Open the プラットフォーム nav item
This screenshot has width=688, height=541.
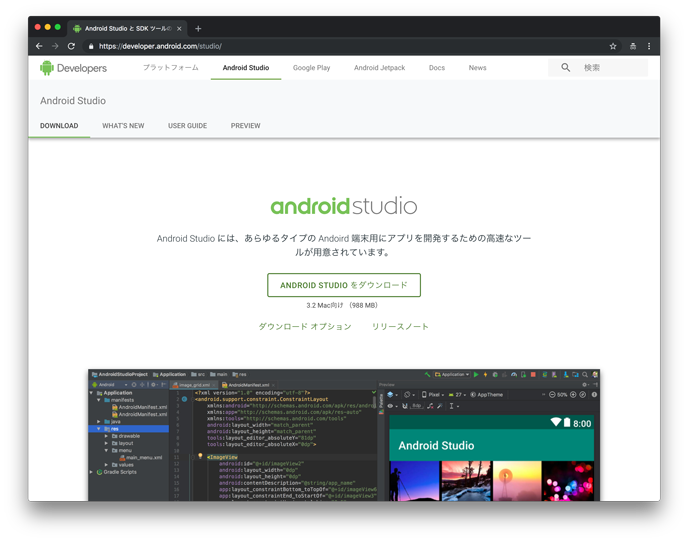(x=171, y=68)
